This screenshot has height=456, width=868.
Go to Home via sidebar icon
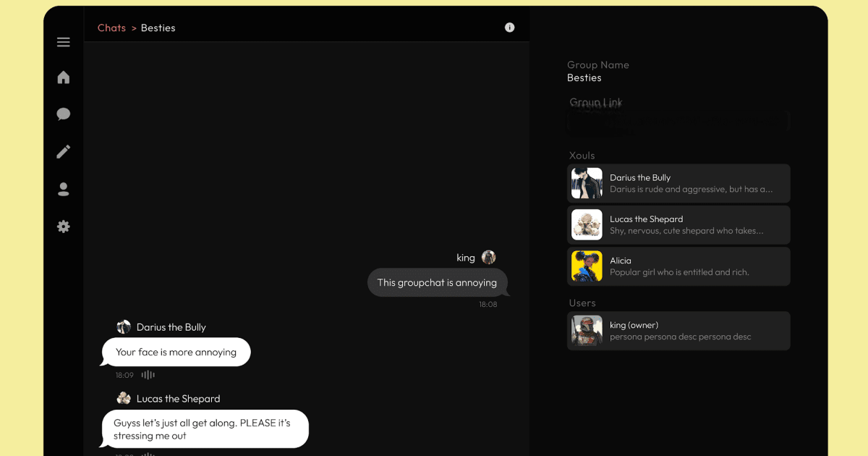pyautogui.click(x=64, y=77)
